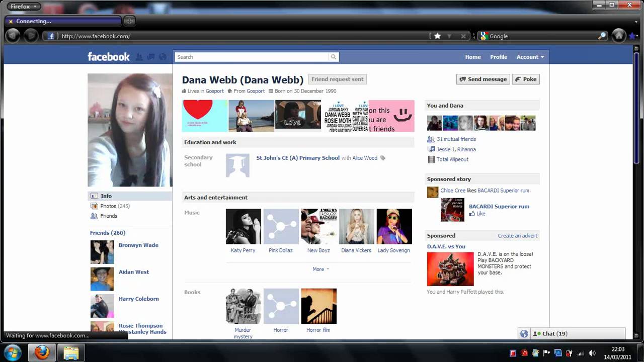644x362 pixels.
Task: Go to Home in Facebook header
Action: click(473, 57)
